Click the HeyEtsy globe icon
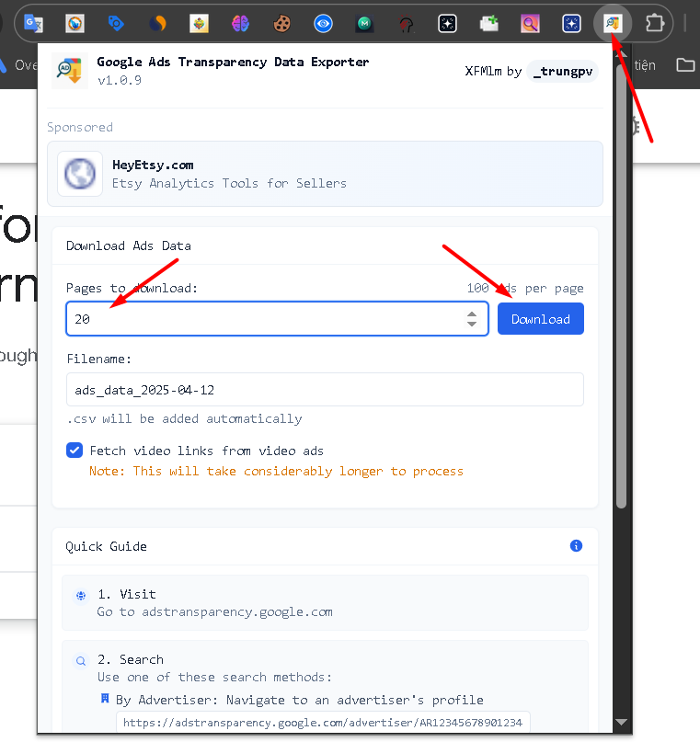This screenshot has width=700, height=742. [x=80, y=174]
